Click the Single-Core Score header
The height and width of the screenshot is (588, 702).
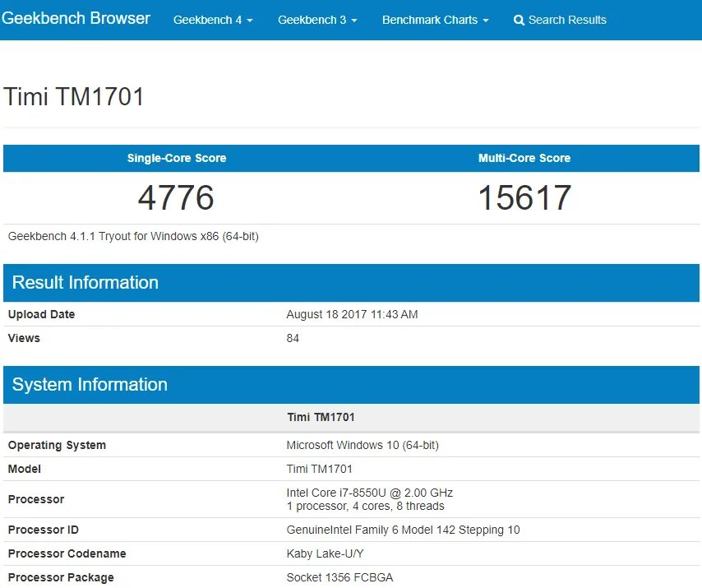(x=176, y=158)
